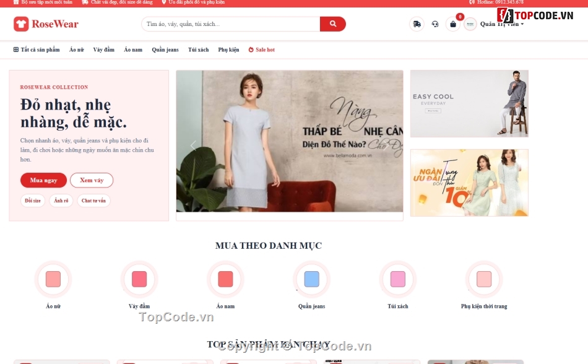The height and width of the screenshot is (364, 588).
Task: Open Tất cả sản phẩm menu
Action: (37, 50)
